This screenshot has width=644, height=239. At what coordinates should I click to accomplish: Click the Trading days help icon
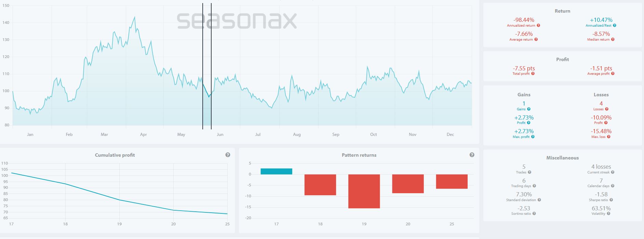point(534,186)
